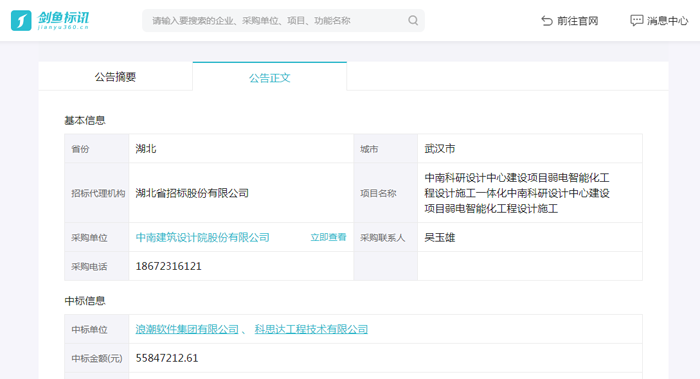Click the 省份 label cell
Screen dimensions: 700x379
point(97,149)
